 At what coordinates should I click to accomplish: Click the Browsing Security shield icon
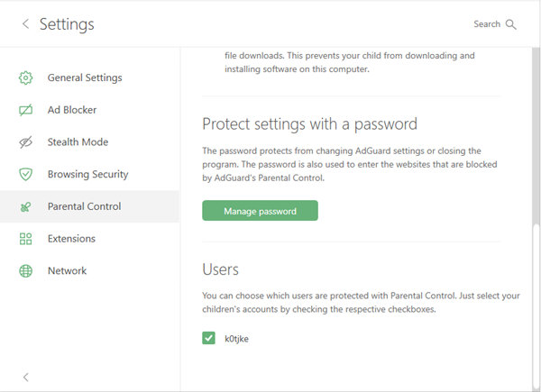[25, 174]
